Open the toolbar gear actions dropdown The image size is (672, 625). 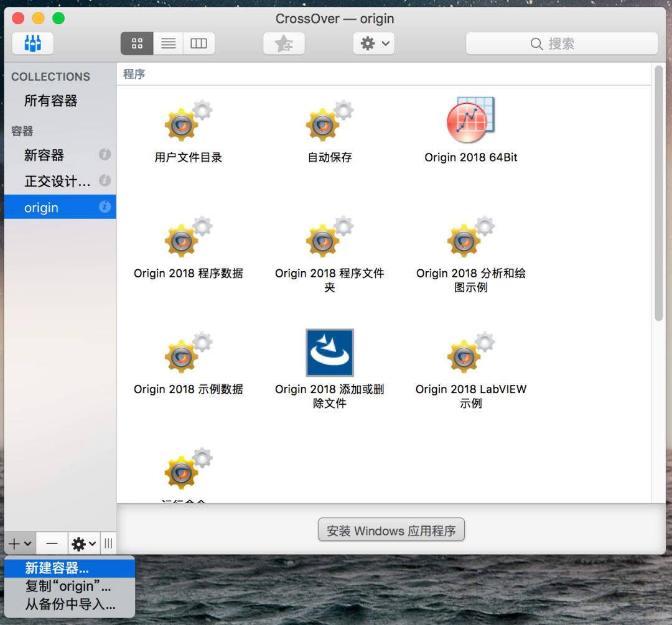point(374,44)
